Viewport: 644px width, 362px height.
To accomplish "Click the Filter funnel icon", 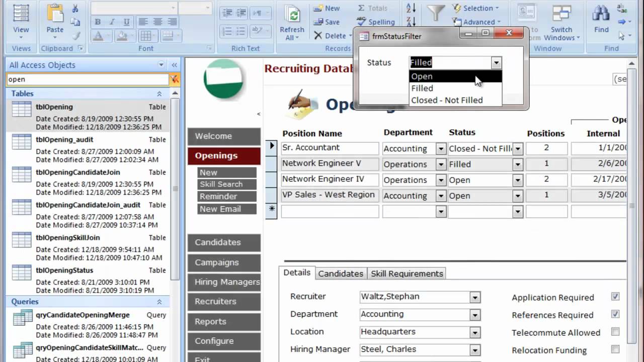I will [436, 13].
